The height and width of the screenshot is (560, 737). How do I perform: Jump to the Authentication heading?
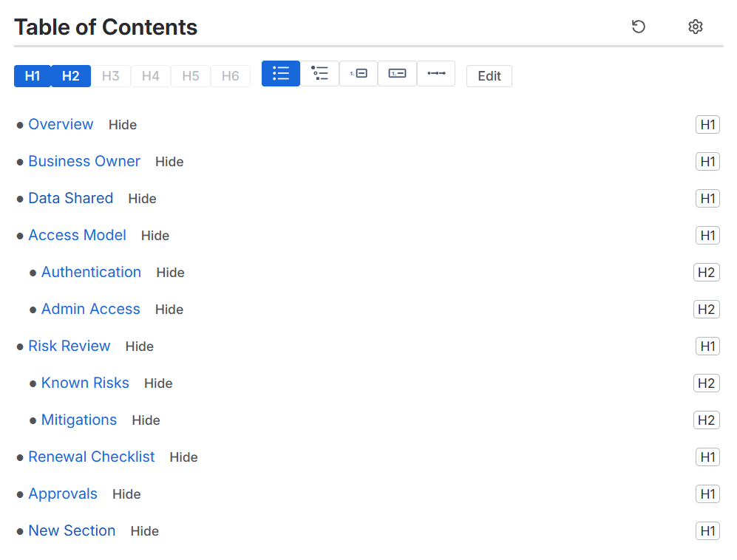[91, 272]
